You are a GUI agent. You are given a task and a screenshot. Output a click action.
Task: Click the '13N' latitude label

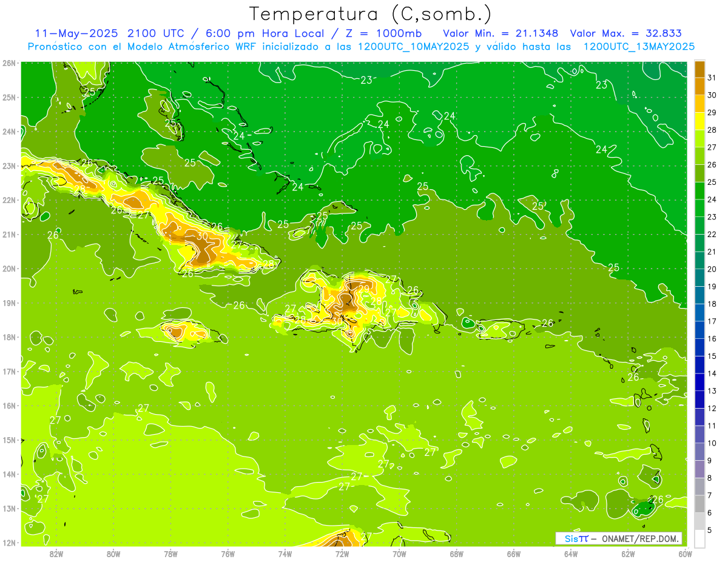(x=8, y=508)
